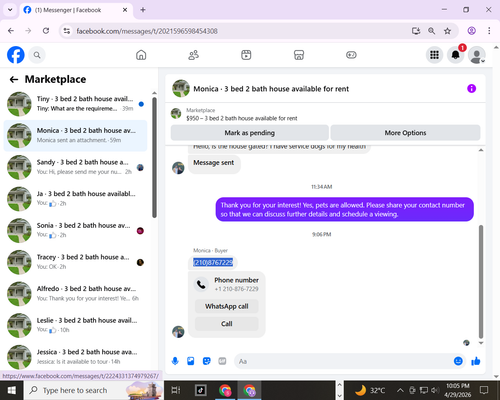Screen dimensions: 500x400
Task: Open the Video (Reels) icon
Action: click(x=246, y=55)
